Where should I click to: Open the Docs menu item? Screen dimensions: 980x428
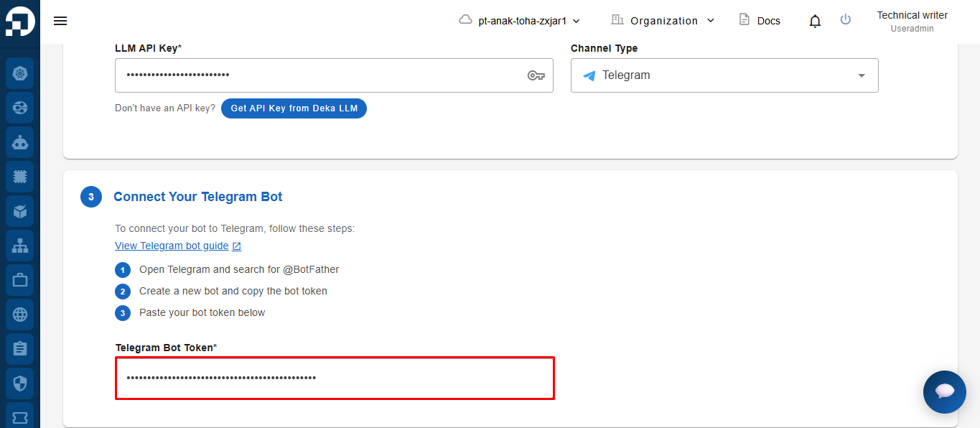click(760, 21)
